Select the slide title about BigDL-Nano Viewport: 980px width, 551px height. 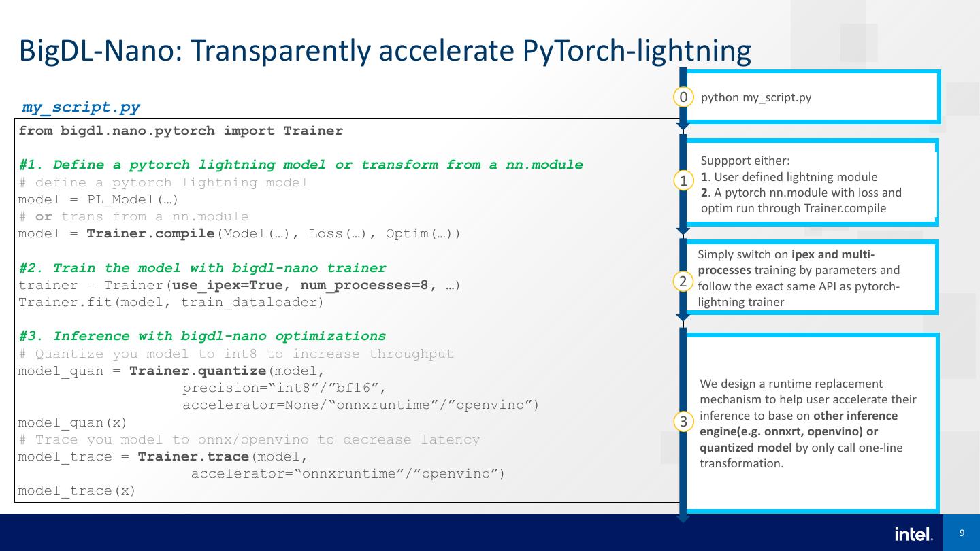pos(385,49)
